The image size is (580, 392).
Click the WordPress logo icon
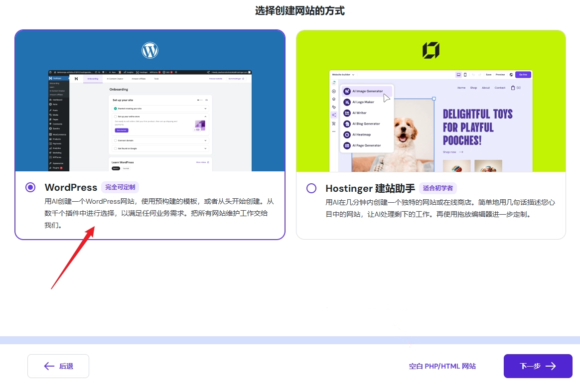(x=149, y=50)
